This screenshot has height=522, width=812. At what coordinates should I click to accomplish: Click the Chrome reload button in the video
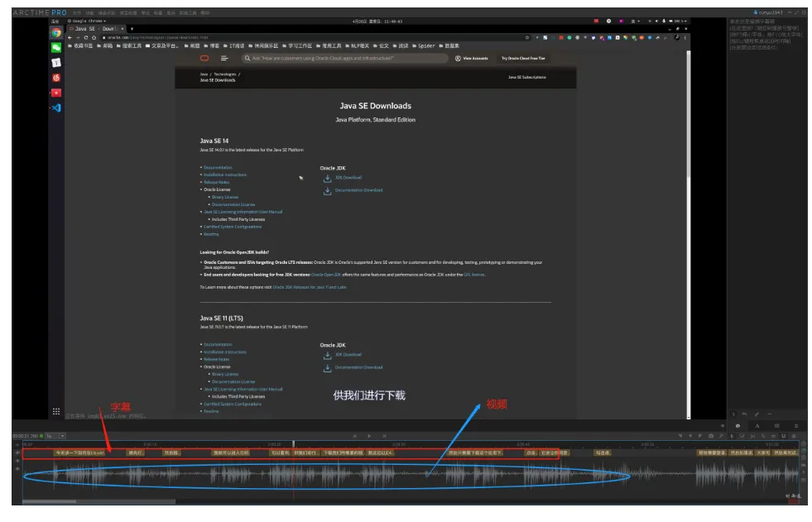(85, 37)
